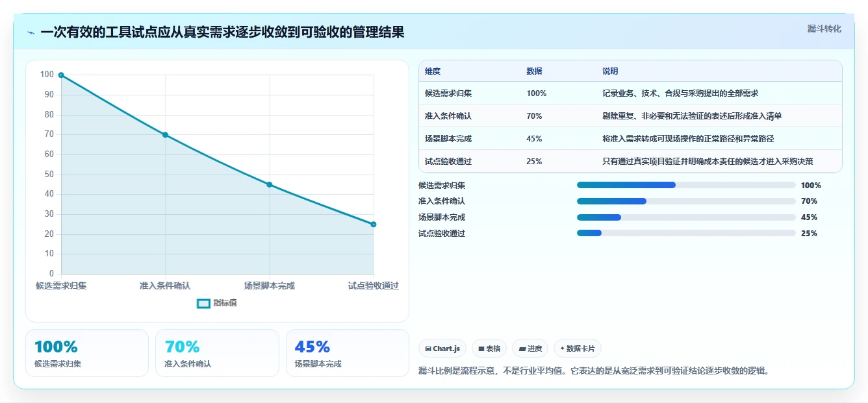Click the chart data point at 70

(x=165, y=135)
